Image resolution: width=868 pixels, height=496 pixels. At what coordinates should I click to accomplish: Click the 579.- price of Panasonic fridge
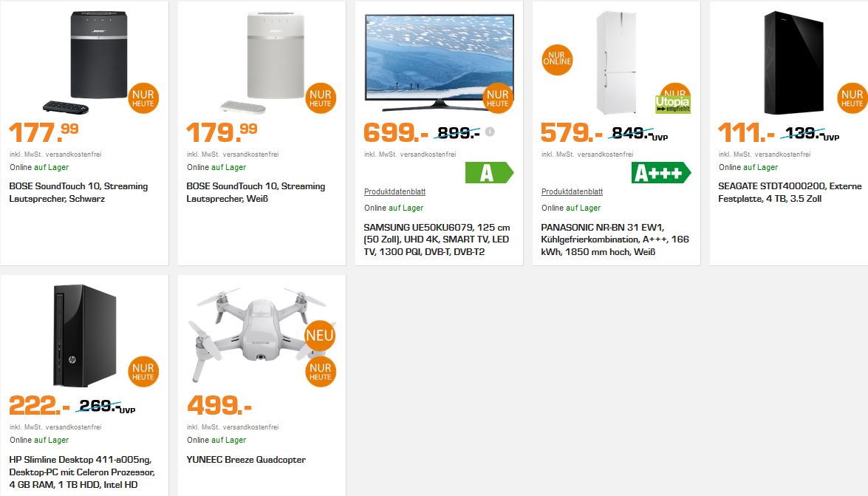point(571,132)
